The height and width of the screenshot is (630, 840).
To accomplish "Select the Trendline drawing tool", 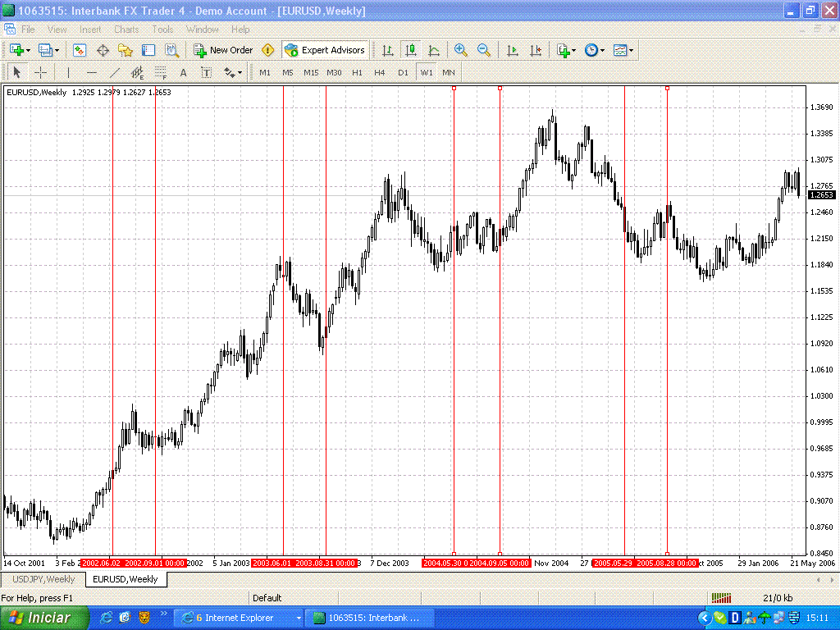I will pos(114,72).
